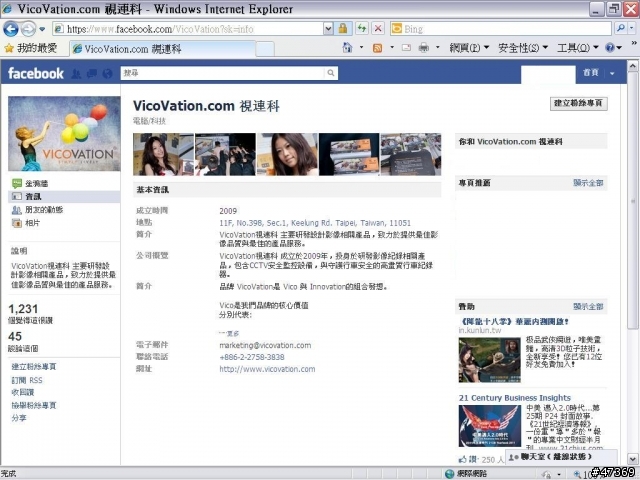The image size is (640, 480).
Task: Click the Facebook search magnifier button
Action: pos(331,73)
